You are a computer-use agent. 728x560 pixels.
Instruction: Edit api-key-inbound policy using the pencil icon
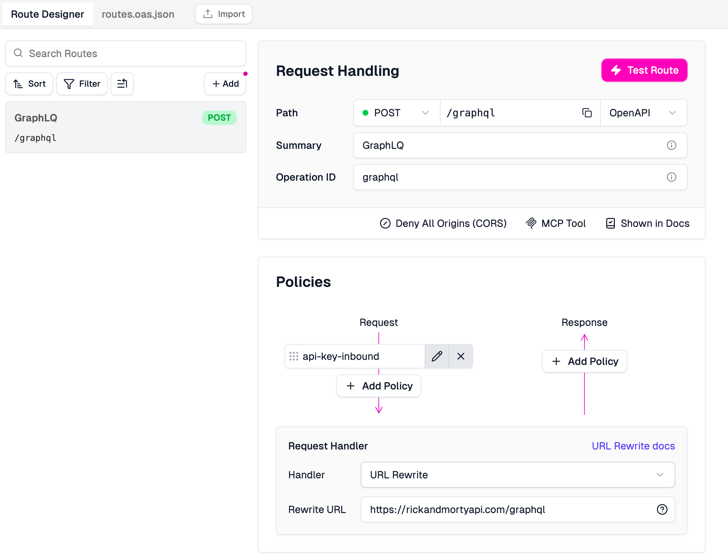(437, 356)
